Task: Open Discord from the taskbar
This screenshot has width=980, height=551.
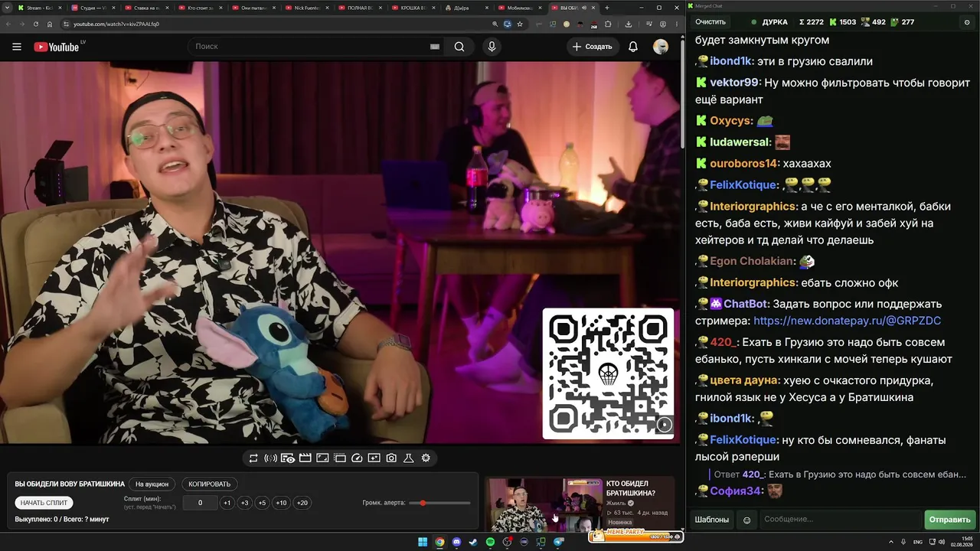Action: tap(456, 543)
